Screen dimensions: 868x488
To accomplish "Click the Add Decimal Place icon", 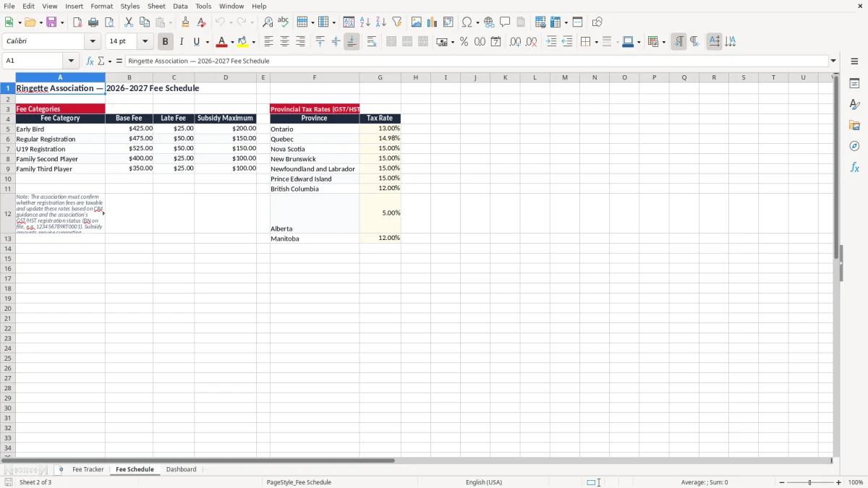I will click(515, 42).
